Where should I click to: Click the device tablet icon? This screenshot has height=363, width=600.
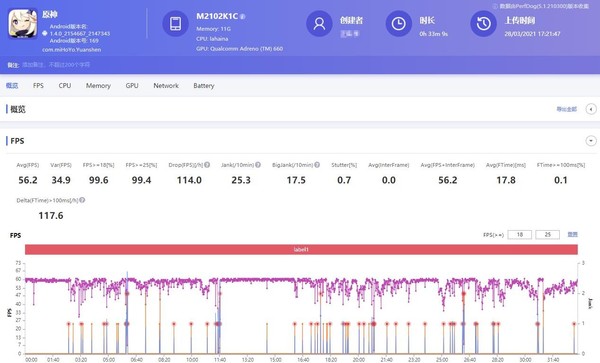(x=175, y=24)
